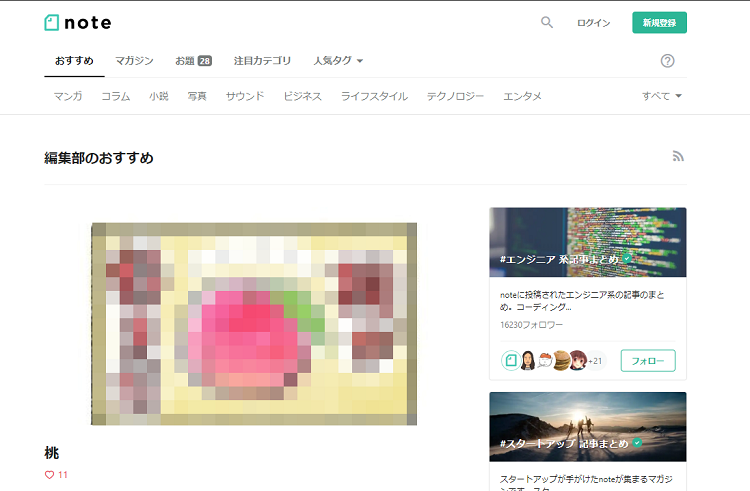Click the 編集部のおすすめ heading
The image size is (750, 491).
click(x=99, y=158)
